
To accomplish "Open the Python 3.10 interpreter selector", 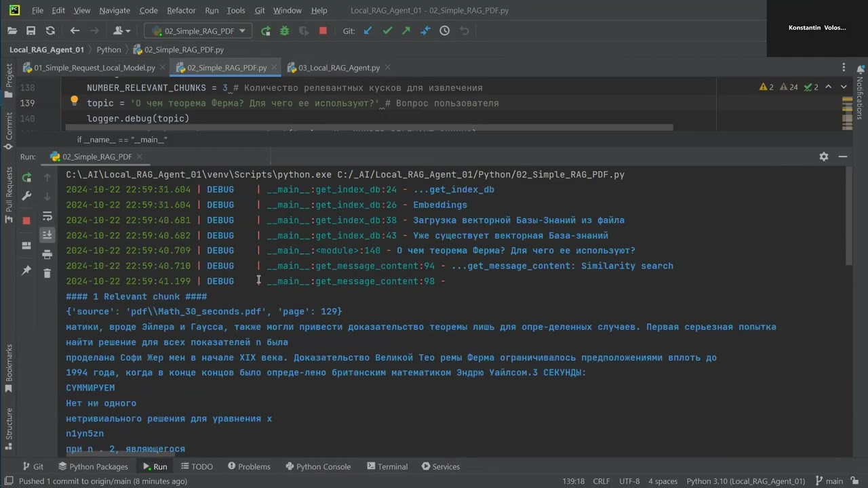I will (x=745, y=481).
